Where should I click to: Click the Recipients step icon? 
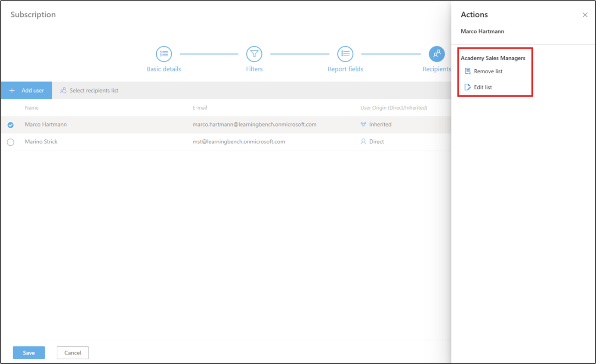pos(436,54)
